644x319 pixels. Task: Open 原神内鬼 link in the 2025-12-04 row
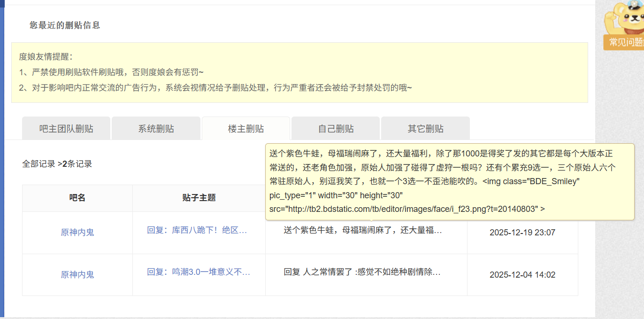pyautogui.click(x=77, y=275)
